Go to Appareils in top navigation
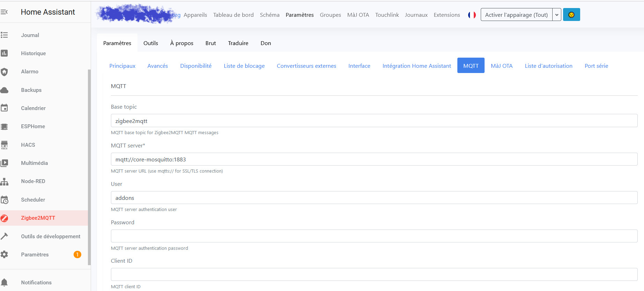 (195, 15)
